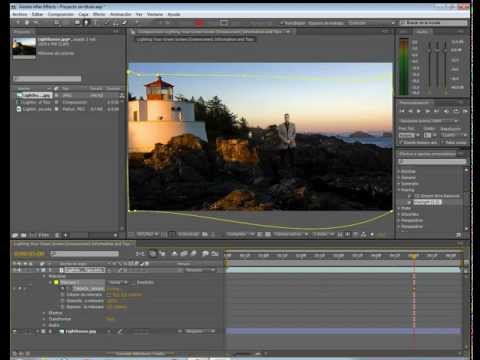Select the Puppet Pin tool
This screenshot has width=480, height=360.
click(137, 23)
